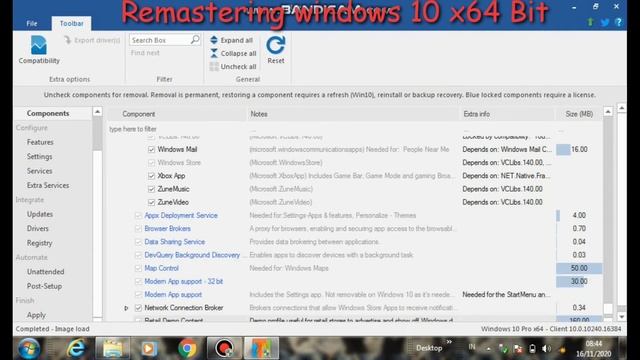Click the component list scroll up arrow

coord(608,111)
